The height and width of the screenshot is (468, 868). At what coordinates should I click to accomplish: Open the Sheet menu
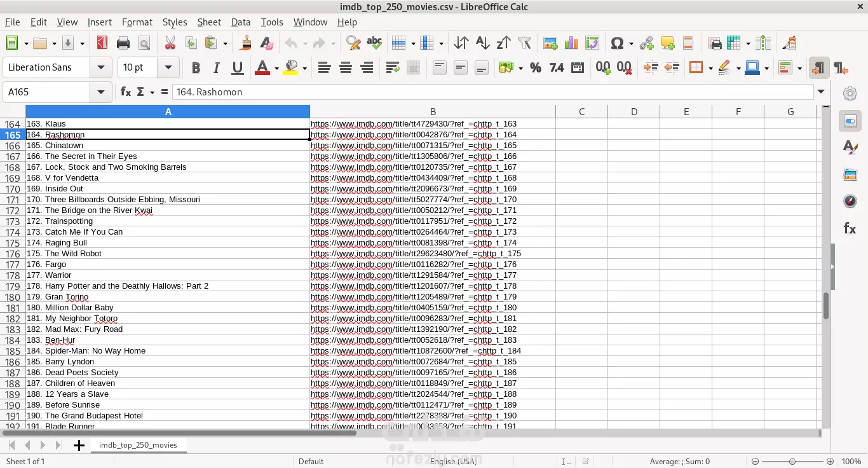point(209,22)
